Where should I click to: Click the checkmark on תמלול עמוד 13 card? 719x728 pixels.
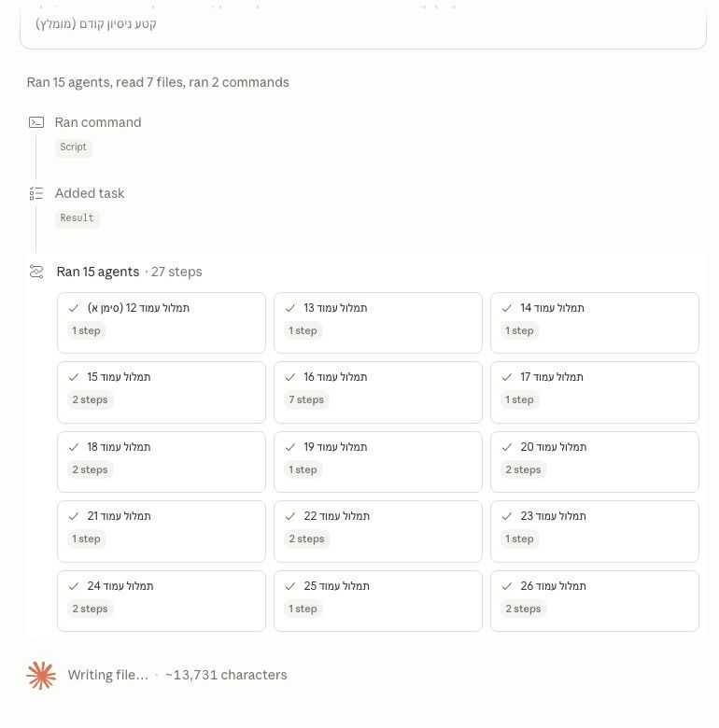[290, 308]
